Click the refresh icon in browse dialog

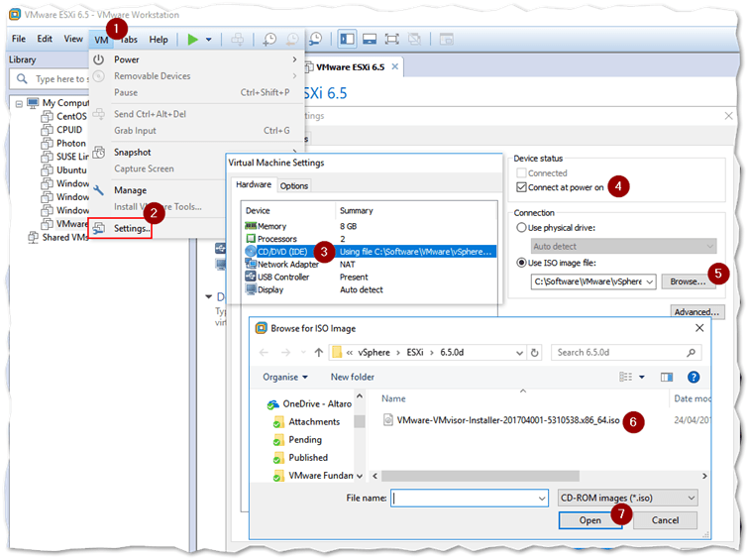(535, 353)
